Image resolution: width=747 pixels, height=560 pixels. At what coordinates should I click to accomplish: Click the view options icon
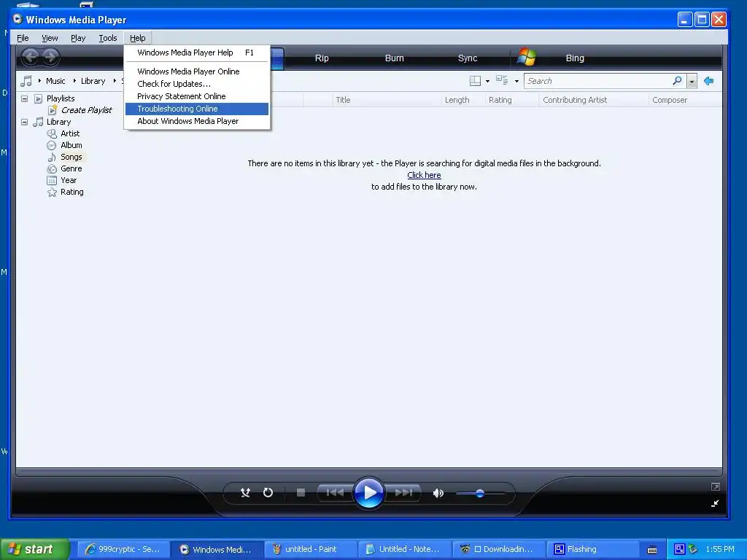[502, 80]
